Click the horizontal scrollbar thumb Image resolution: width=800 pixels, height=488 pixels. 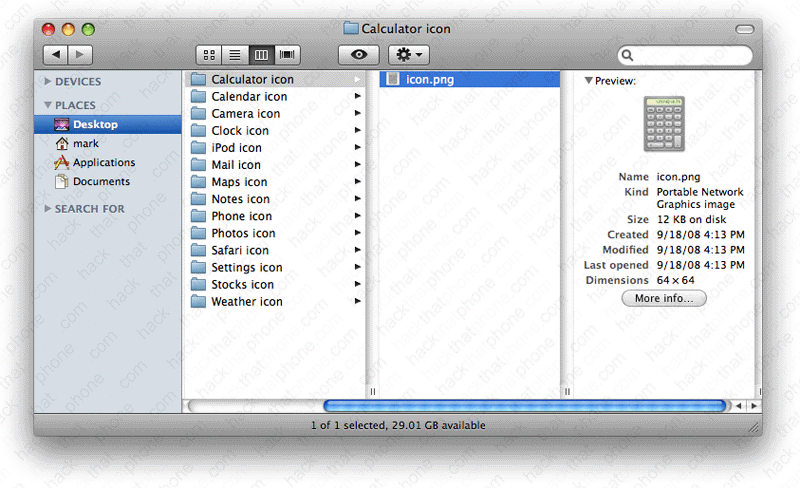click(524, 406)
